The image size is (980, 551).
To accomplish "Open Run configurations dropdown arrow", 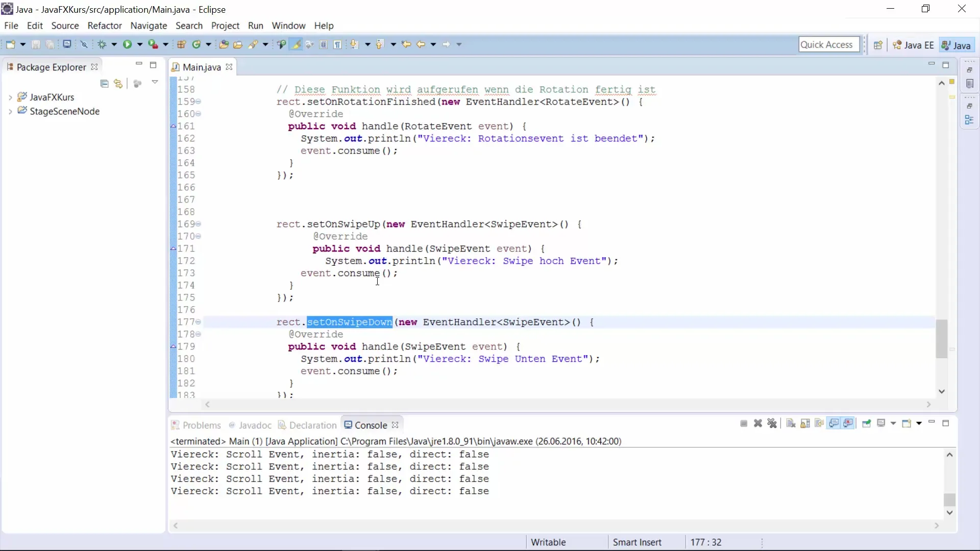I will 140,44.
